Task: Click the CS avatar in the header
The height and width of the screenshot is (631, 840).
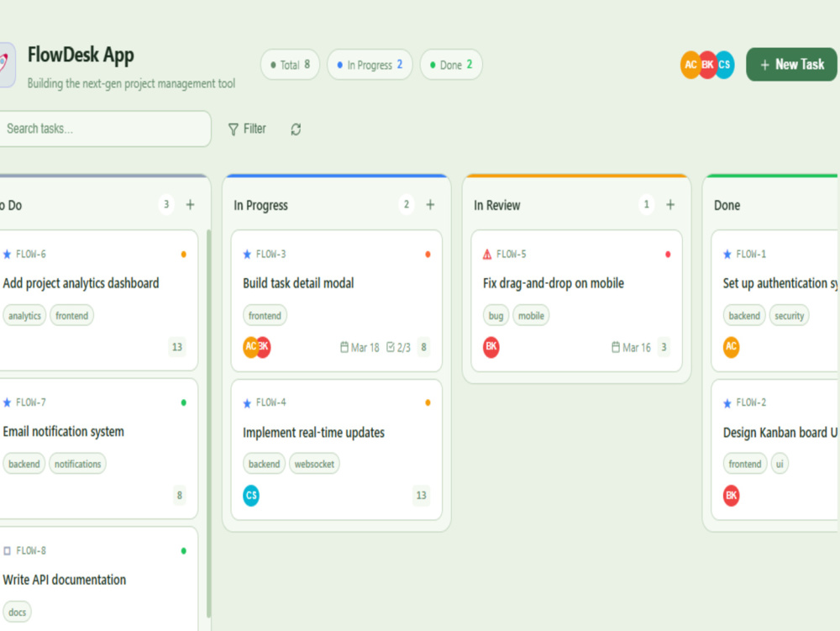Action: coord(725,65)
